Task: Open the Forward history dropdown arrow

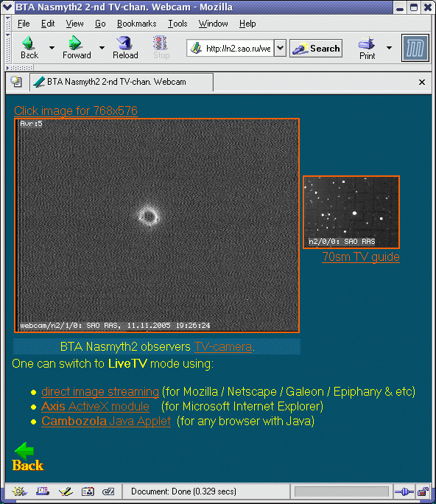Action: [x=102, y=48]
